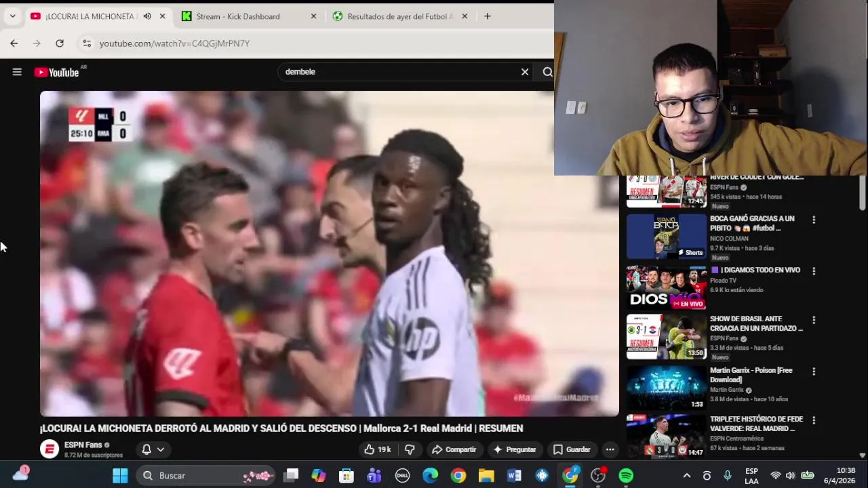Go back with the browser back arrow
The image size is (868, 488).
pos(14,43)
